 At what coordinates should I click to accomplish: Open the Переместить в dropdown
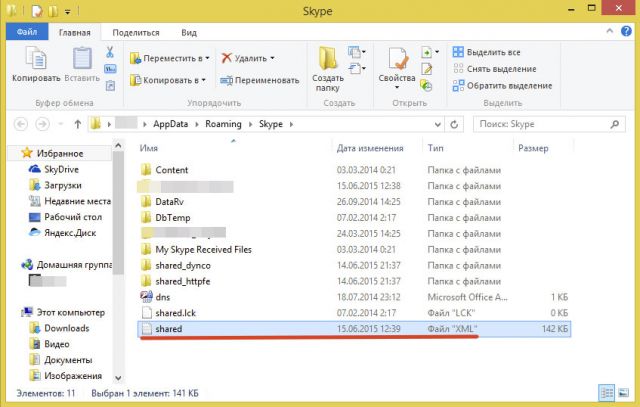[x=170, y=58]
